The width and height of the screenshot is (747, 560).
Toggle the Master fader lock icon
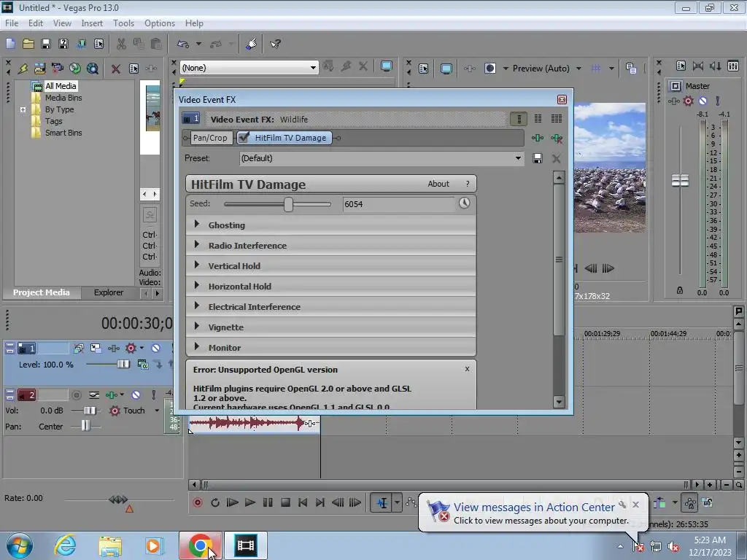680,290
